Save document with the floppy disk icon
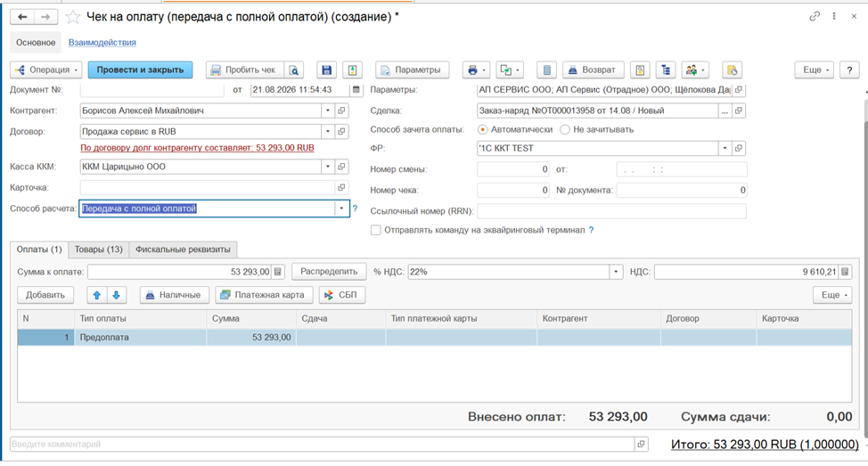 coord(326,70)
